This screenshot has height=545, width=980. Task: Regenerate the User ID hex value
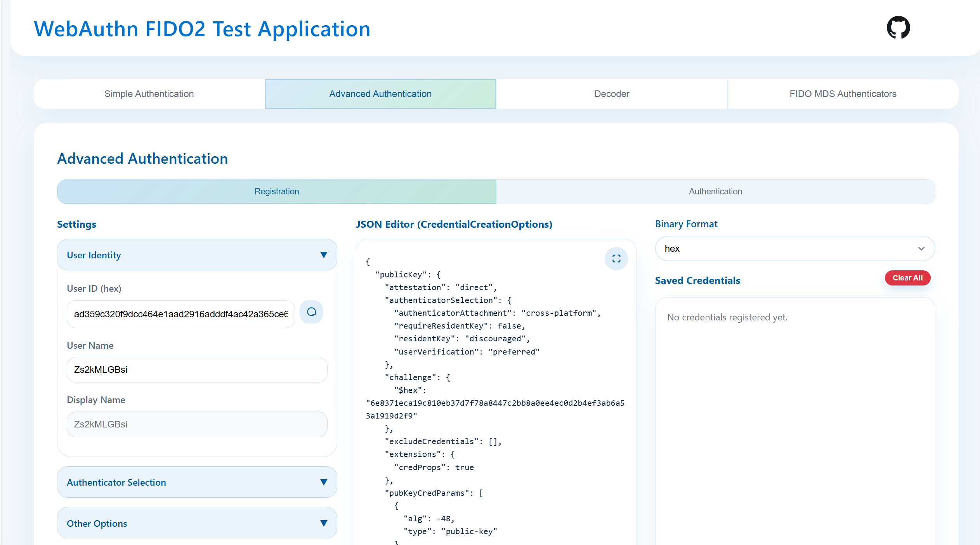point(311,312)
